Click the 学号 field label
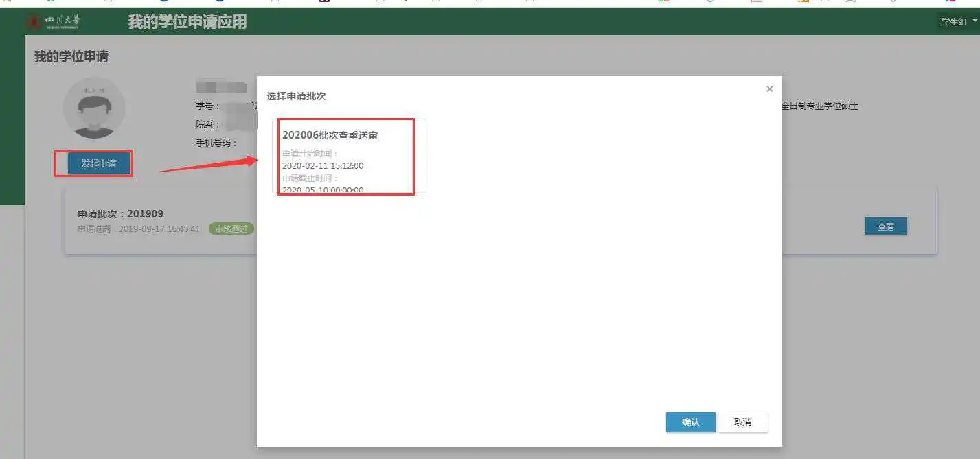This screenshot has width=980, height=459. point(207,106)
